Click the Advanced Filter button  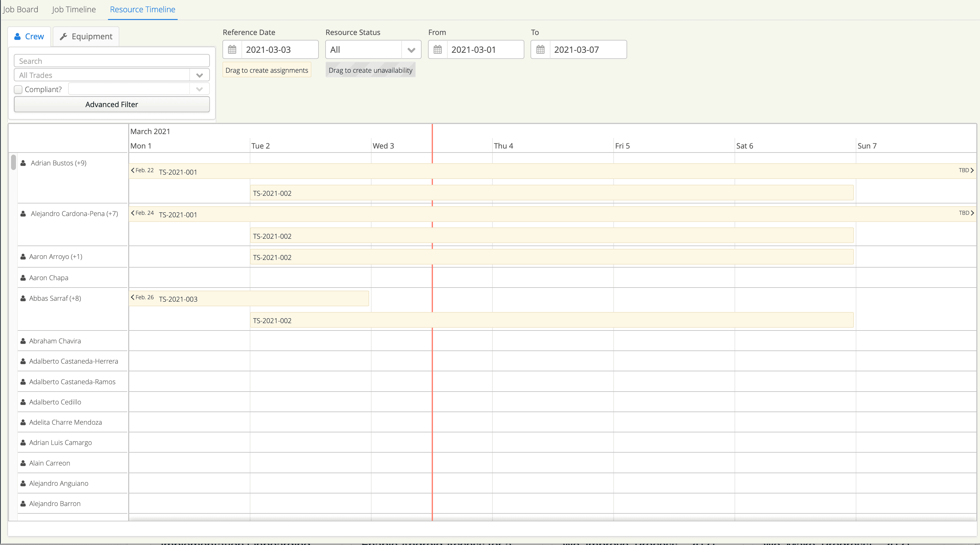(111, 104)
